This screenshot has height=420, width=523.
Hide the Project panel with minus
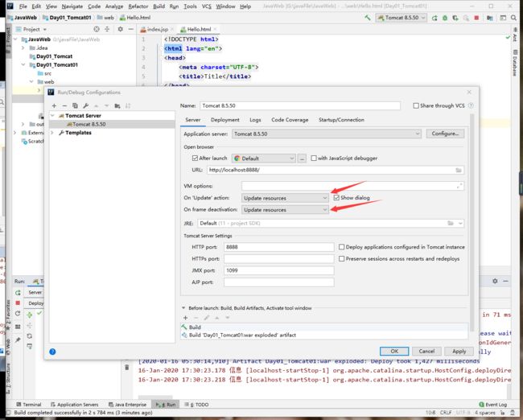click(x=130, y=29)
